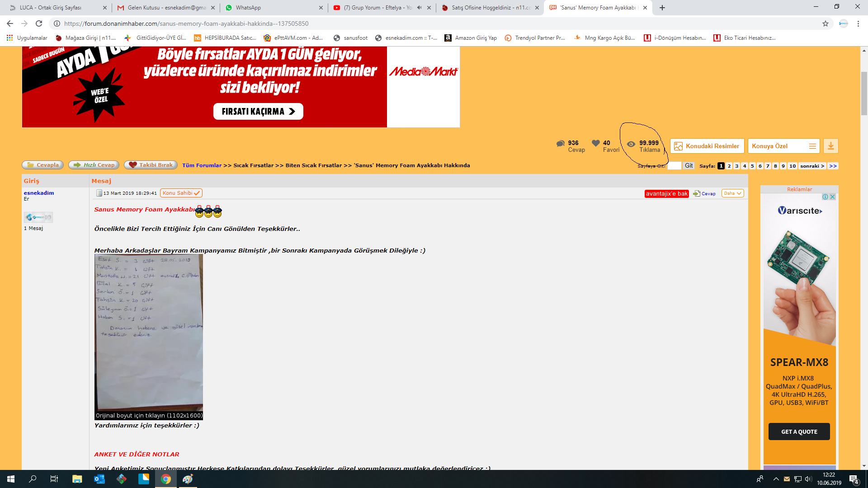Click the heart icon next to 40 Favori
This screenshot has height=488, width=868.
pos(596,143)
